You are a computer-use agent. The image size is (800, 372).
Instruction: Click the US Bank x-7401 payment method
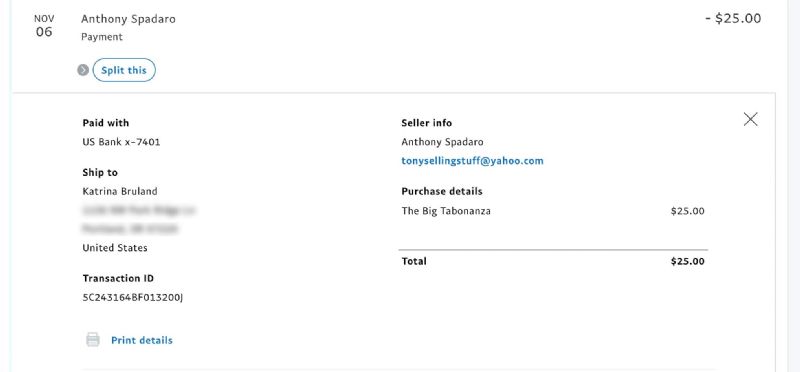[121, 142]
